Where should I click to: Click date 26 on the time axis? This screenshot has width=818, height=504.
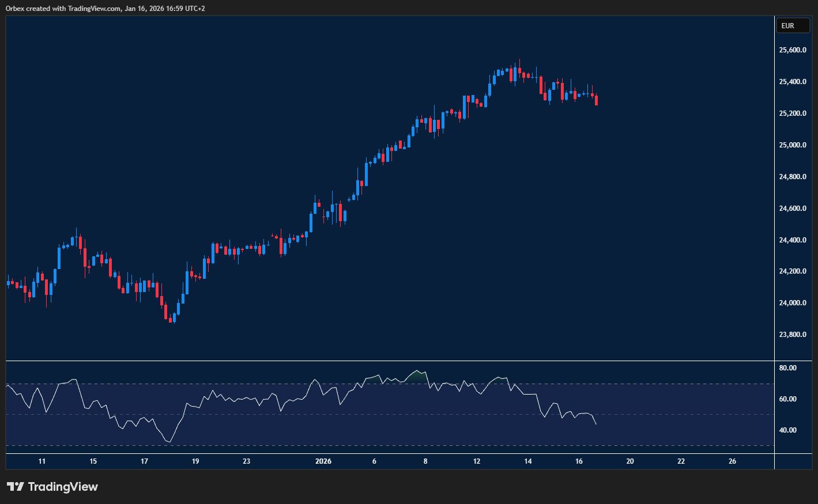click(732, 461)
